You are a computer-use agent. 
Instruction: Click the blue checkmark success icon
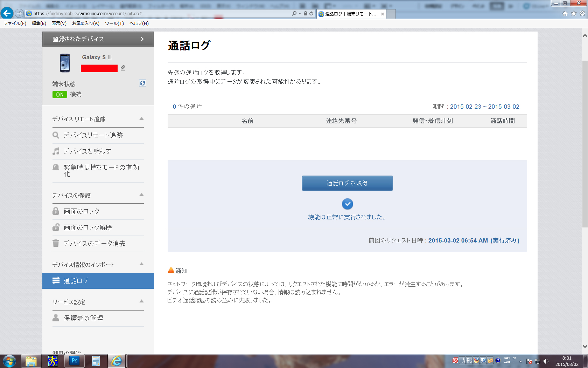[347, 204]
